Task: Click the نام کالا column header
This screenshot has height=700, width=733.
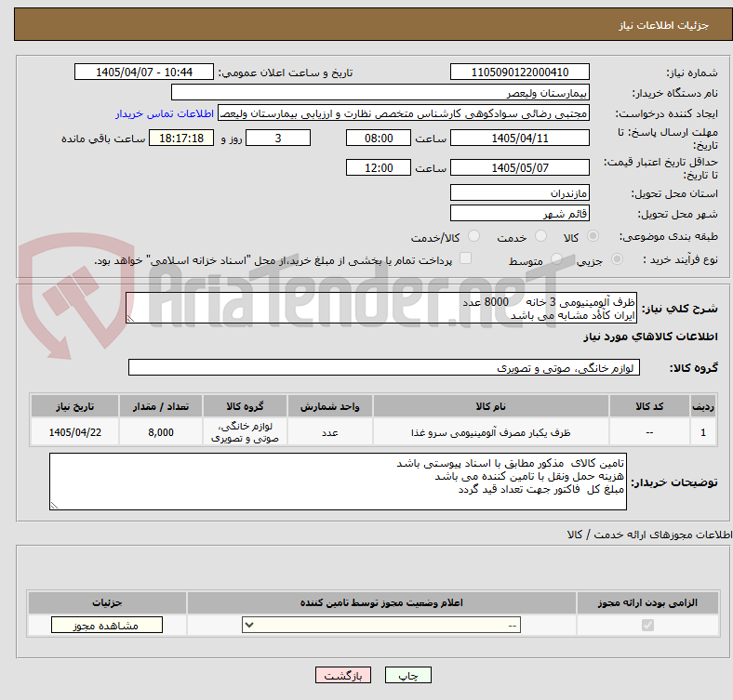Action: (491, 406)
